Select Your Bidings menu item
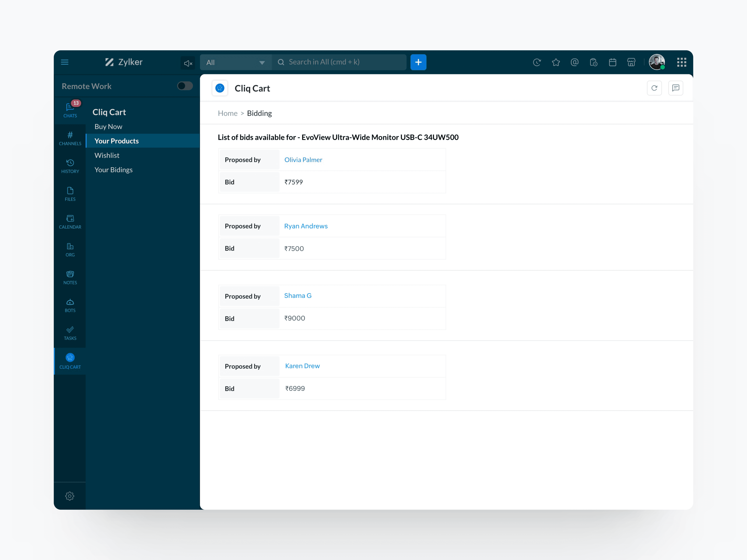Viewport: 747px width, 560px height. (113, 170)
